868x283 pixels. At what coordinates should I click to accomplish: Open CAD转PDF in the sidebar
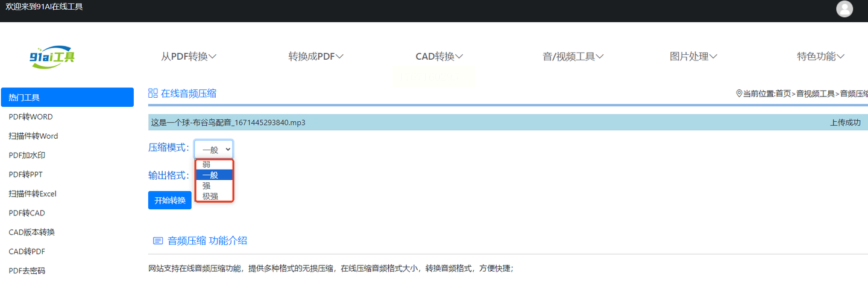click(27, 252)
